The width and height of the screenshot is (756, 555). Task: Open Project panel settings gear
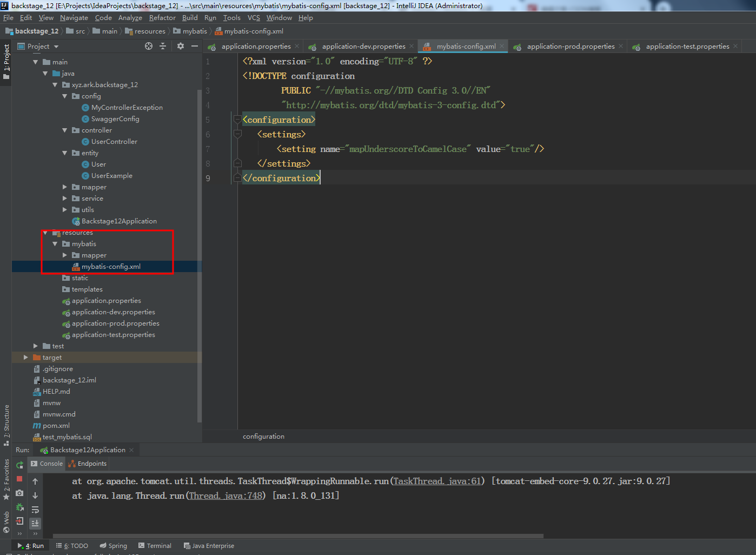(x=180, y=46)
